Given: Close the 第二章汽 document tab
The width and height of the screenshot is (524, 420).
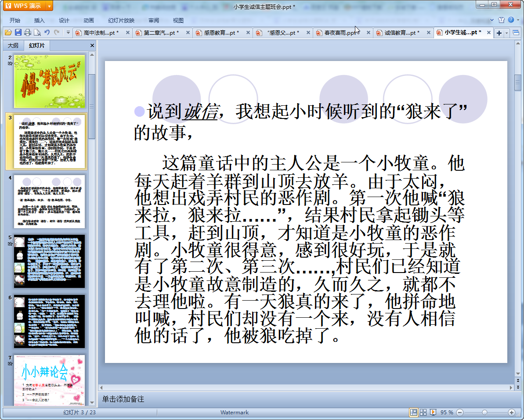Looking at the screenshot, I should click(x=188, y=33).
